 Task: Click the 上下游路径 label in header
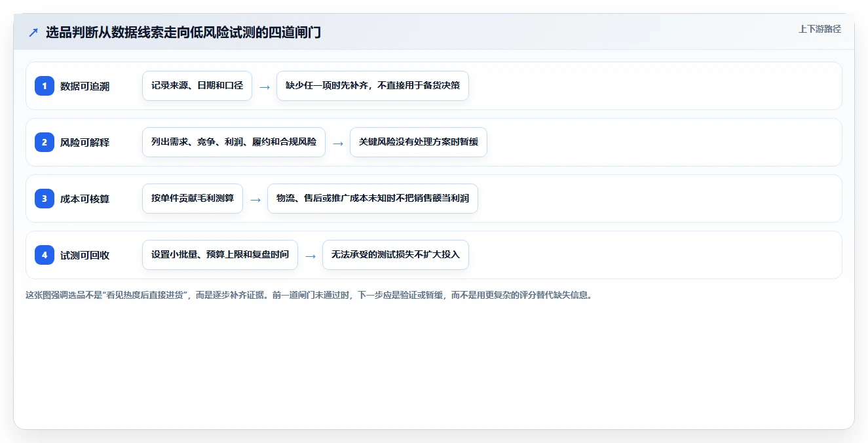[x=820, y=29]
